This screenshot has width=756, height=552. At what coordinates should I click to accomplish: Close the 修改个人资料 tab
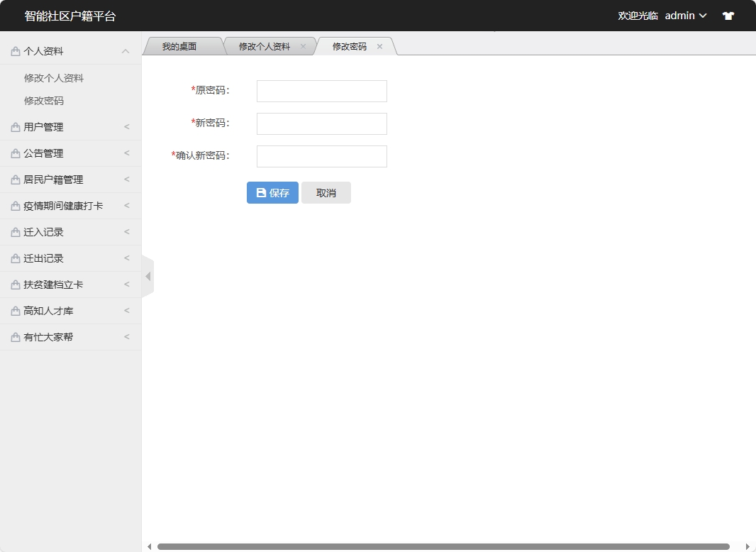point(303,46)
